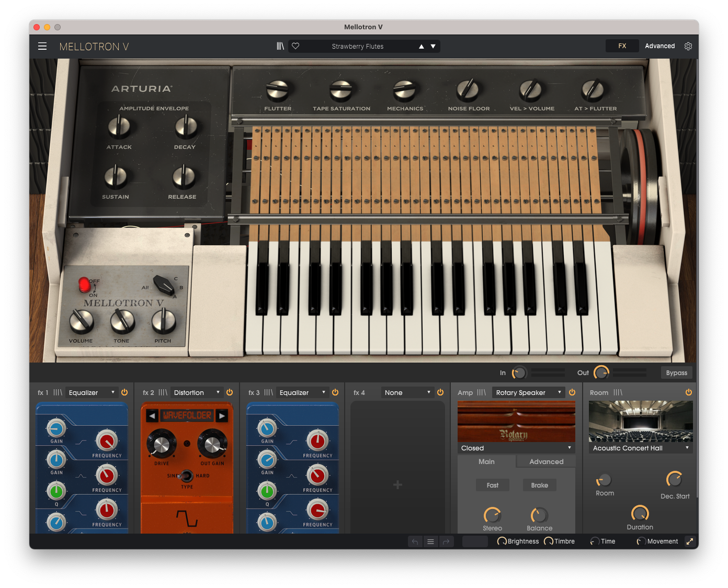The width and height of the screenshot is (728, 588).
Task: Open fx 2 preset library icon
Action: [x=163, y=392]
